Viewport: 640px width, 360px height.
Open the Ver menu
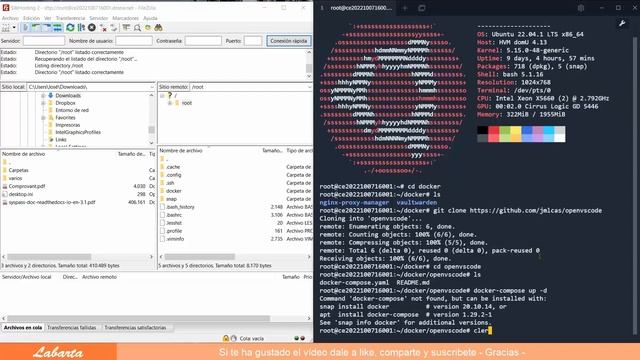[x=48, y=18]
